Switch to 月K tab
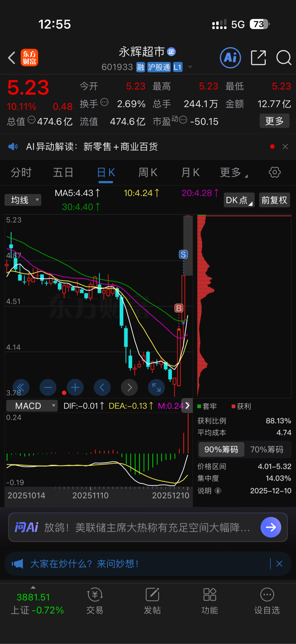 pos(190,172)
